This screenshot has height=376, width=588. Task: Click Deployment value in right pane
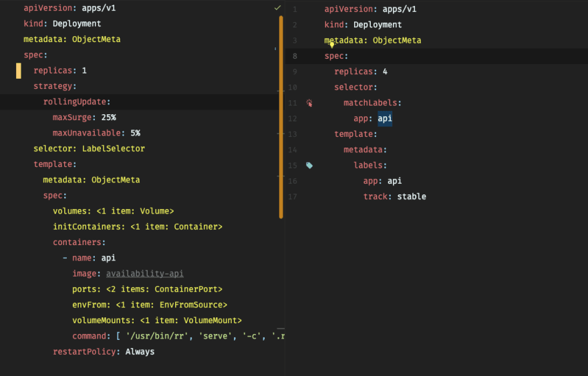click(x=378, y=25)
